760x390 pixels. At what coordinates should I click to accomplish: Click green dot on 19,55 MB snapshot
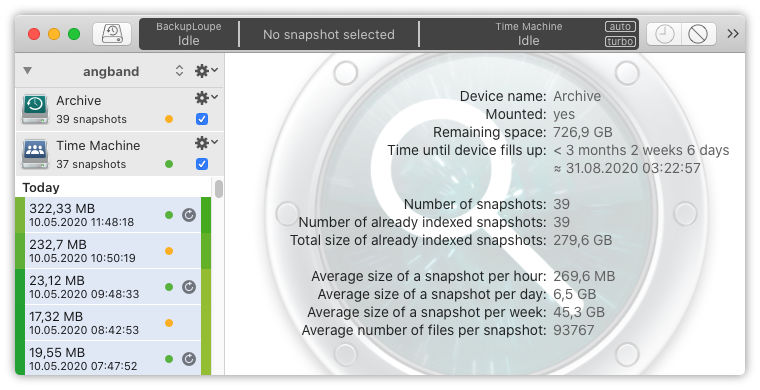[x=169, y=359]
